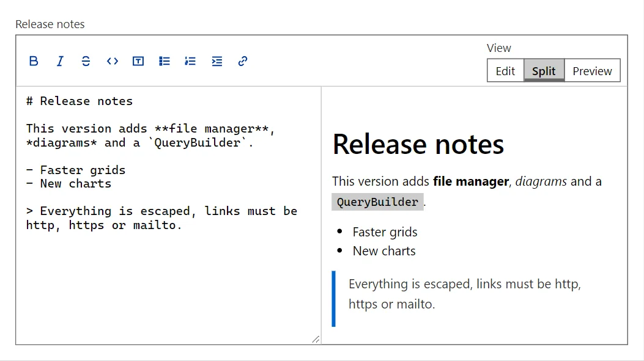Click the 'Release notes' field label
The height and width of the screenshot is (361, 644).
click(50, 24)
